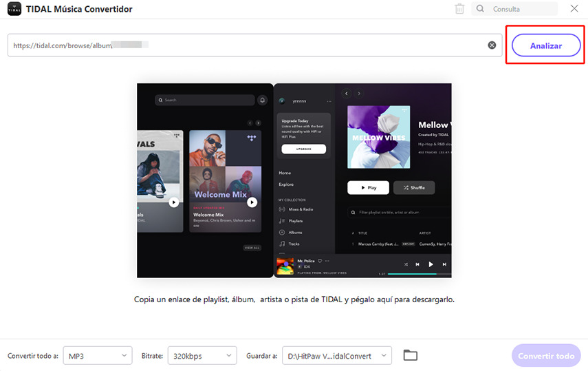Open output folder with folder icon
Image resolution: width=588 pixels, height=371 pixels.
411,355
